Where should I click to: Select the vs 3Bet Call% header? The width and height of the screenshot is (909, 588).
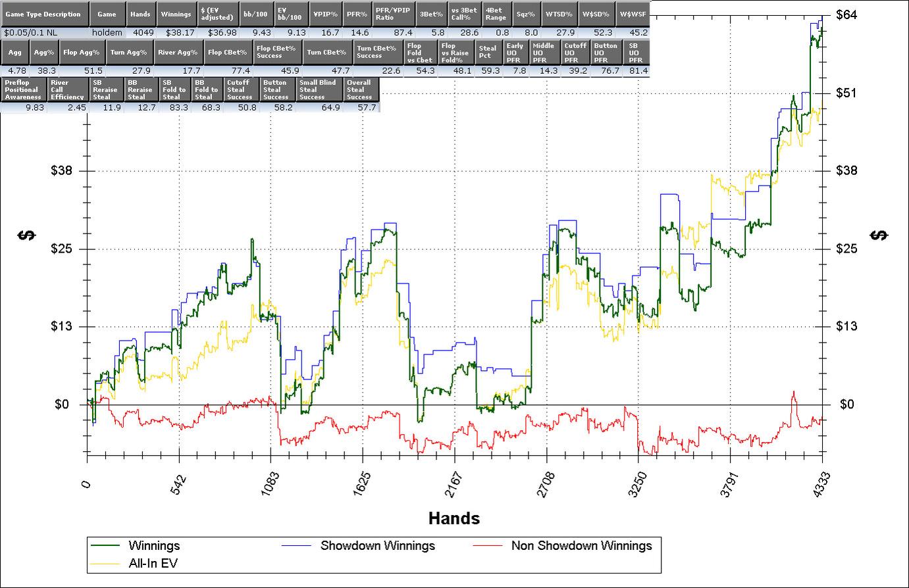click(x=465, y=14)
